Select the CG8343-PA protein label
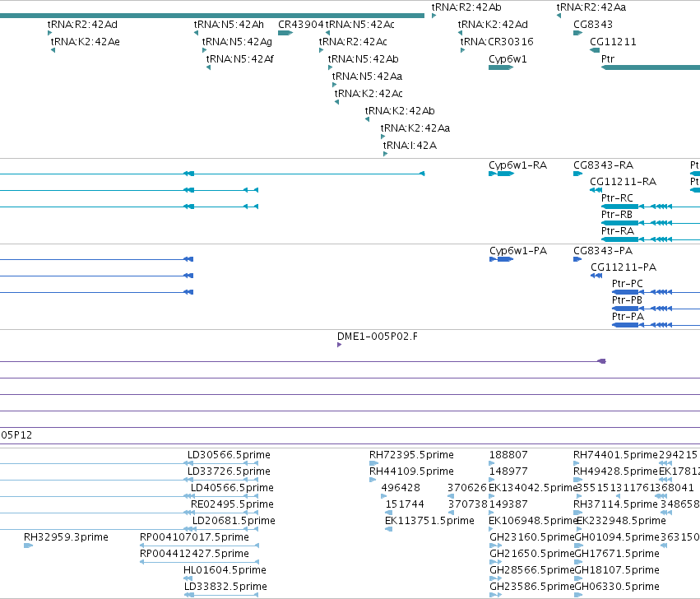700x599 pixels. [603, 251]
